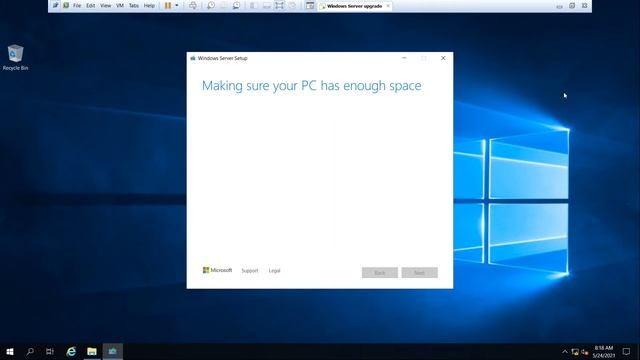Click the Support link in setup
The image size is (640, 360).
click(250, 271)
